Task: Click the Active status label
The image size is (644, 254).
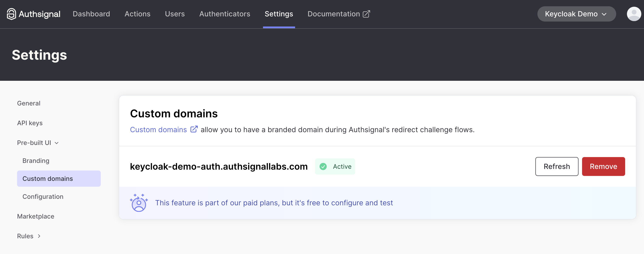Action: click(342, 166)
